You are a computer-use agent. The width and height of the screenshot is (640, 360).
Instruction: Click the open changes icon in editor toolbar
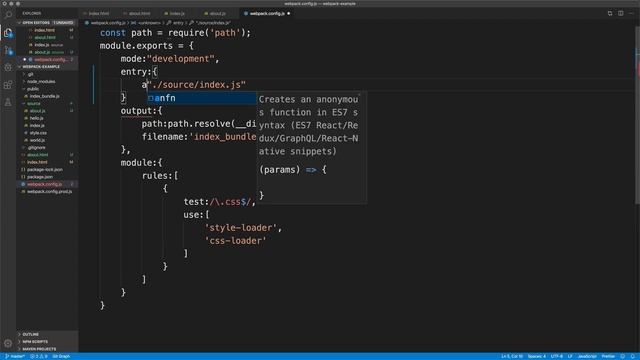coord(610,13)
